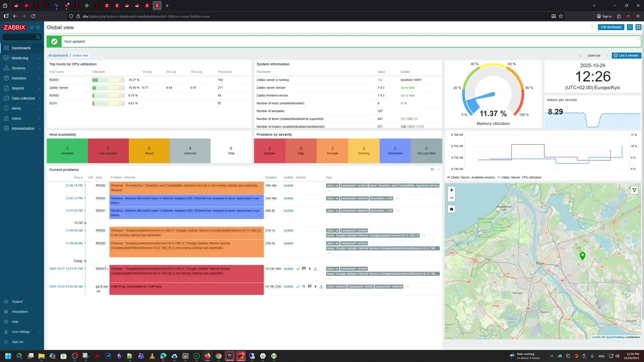
Task: Open the dashboard actions hamburger menu
Action: pos(630,27)
